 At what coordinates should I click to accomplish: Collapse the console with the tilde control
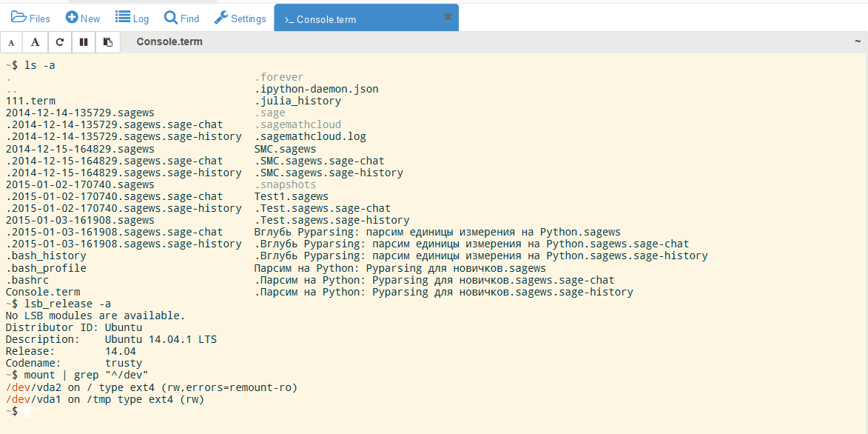click(857, 42)
